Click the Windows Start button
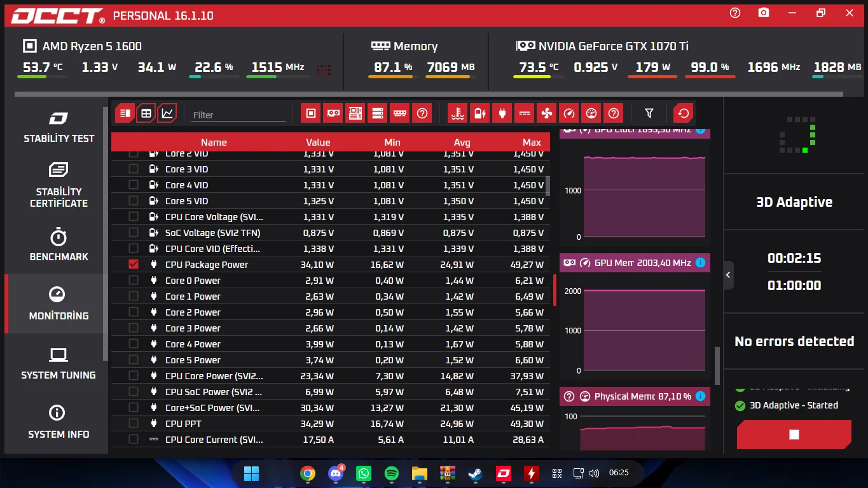Image resolution: width=868 pixels, height=488 pixels. pyautogui.click(x=252, y=473)
